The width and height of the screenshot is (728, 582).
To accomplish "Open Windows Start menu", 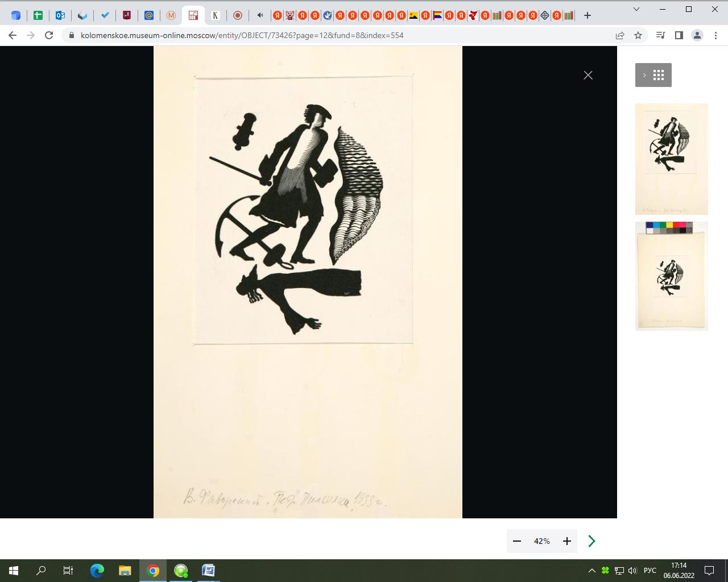I will tap(14, 571).
